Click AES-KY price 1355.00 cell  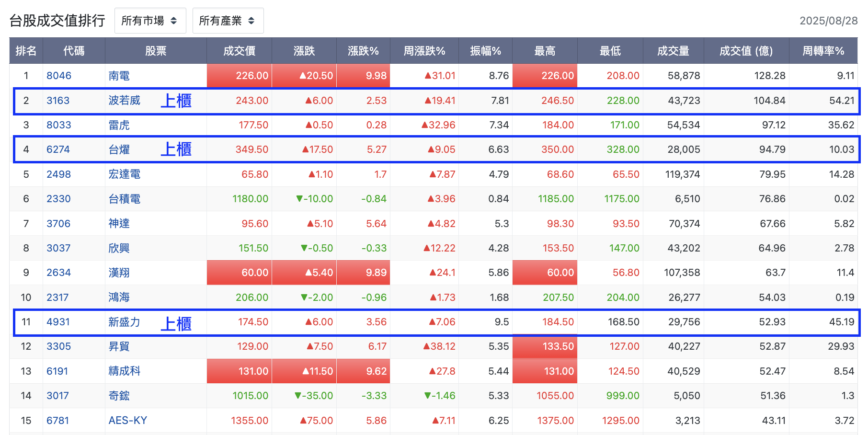click(240, 421)
